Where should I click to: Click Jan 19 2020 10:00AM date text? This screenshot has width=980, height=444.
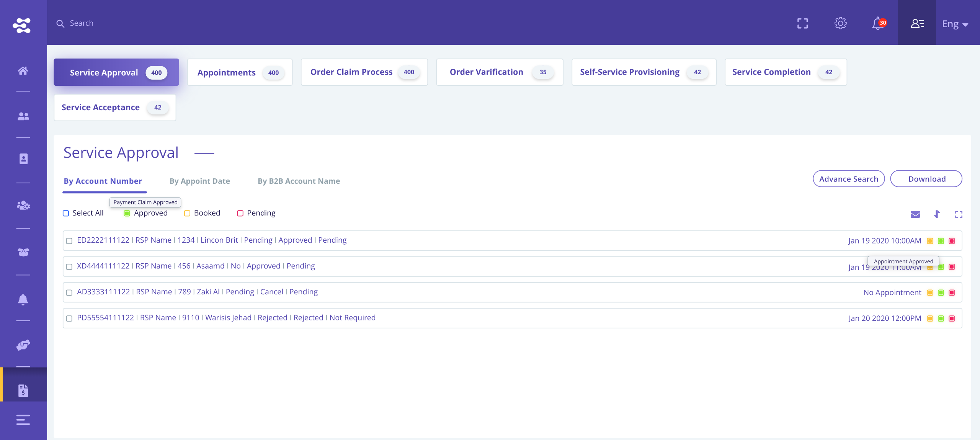[x=885, y=241]
